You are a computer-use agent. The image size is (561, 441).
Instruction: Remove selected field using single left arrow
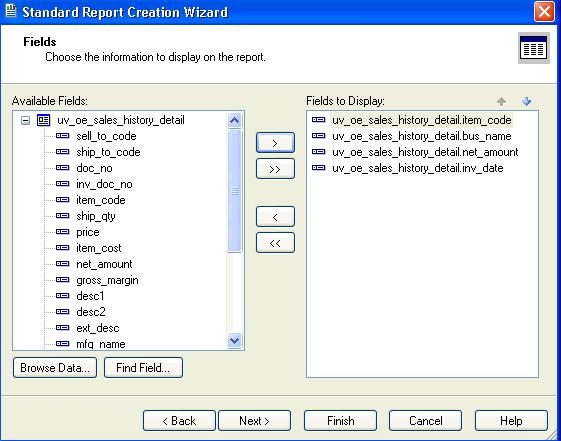coord(275,217)
